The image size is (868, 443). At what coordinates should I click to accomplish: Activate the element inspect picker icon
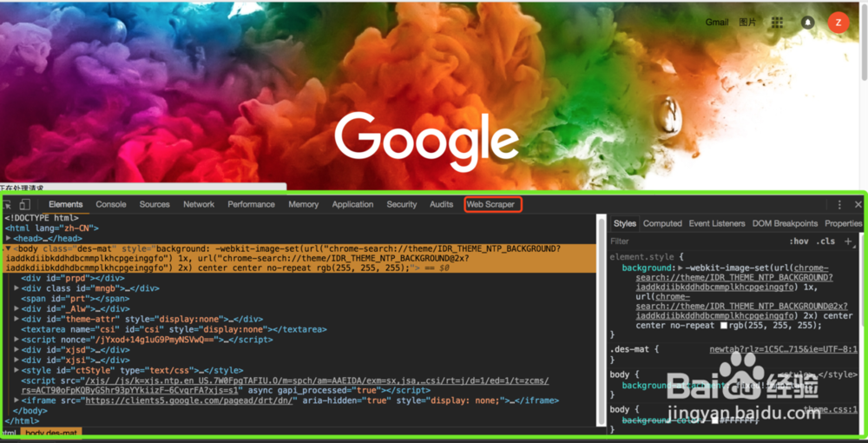pos(9,204)
